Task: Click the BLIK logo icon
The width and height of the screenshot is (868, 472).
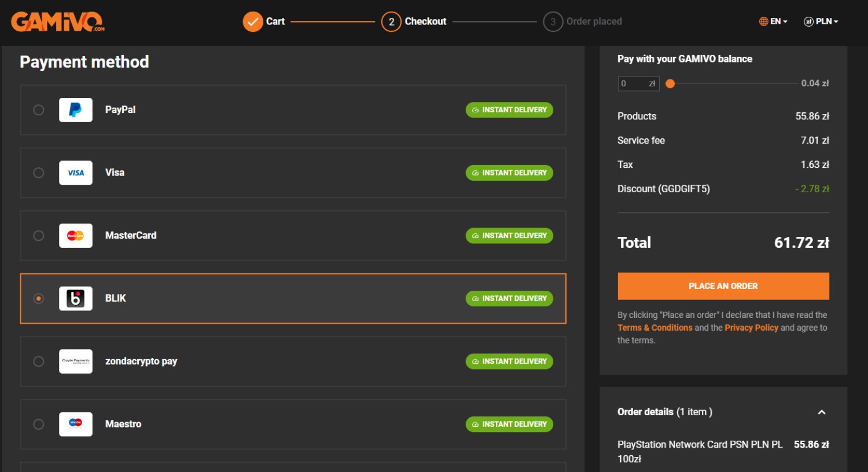Action: pos(76,298)
